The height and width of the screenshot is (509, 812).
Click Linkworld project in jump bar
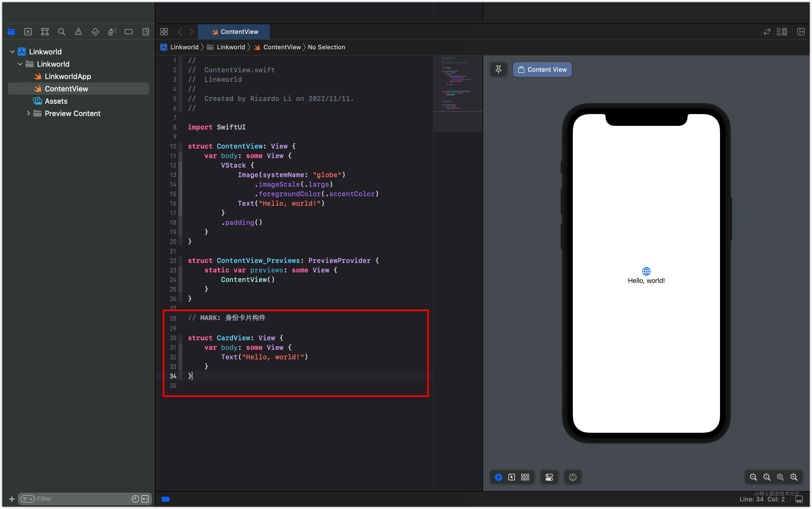click(x=179, y=47)
